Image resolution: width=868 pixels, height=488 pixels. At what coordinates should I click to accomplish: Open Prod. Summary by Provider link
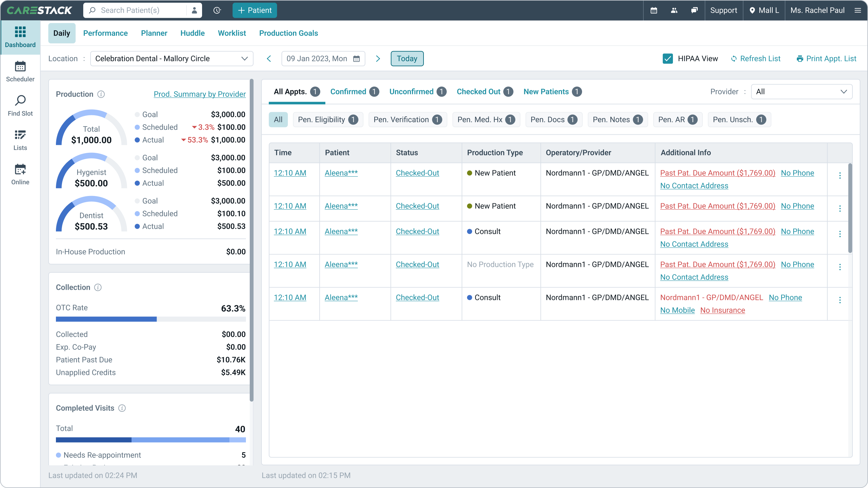point(200,94)
